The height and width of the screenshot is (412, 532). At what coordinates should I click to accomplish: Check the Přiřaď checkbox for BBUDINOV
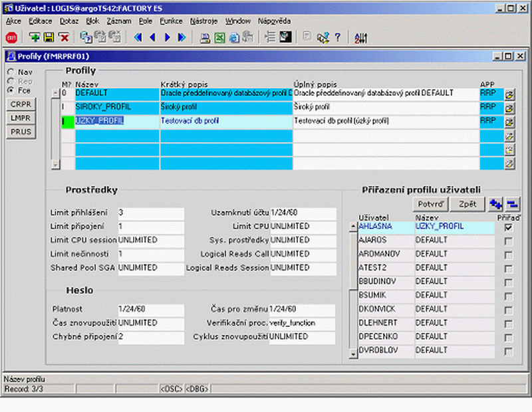click(x=508, y=282)
